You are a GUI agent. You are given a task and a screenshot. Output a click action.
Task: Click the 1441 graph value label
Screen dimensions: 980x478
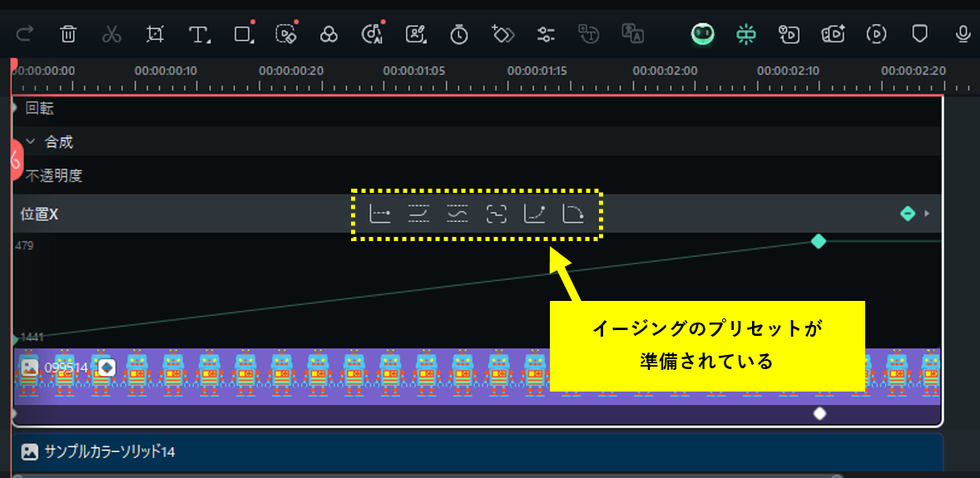(32, 338)
